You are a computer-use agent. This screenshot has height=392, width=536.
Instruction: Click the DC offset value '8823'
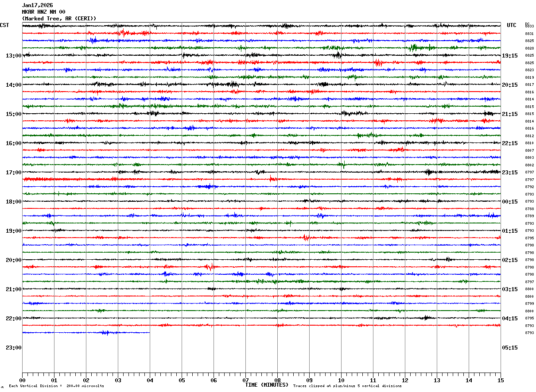coord(529,70)
